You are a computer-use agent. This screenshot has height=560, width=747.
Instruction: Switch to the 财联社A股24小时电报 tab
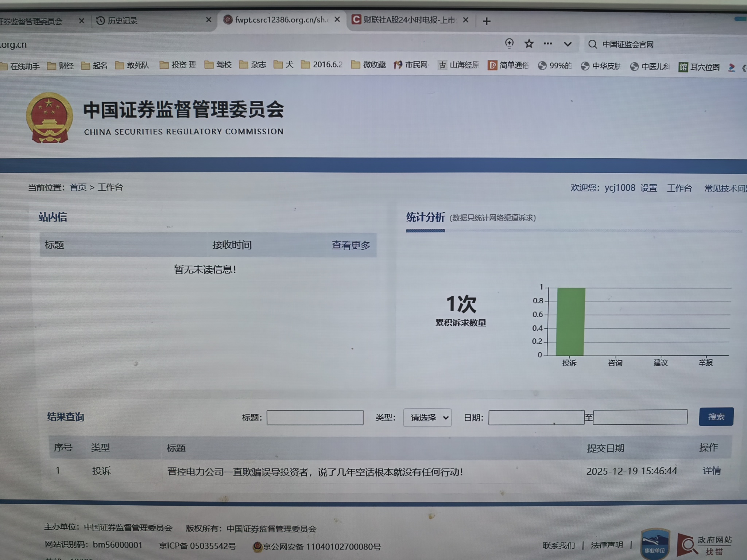[409, 20]
